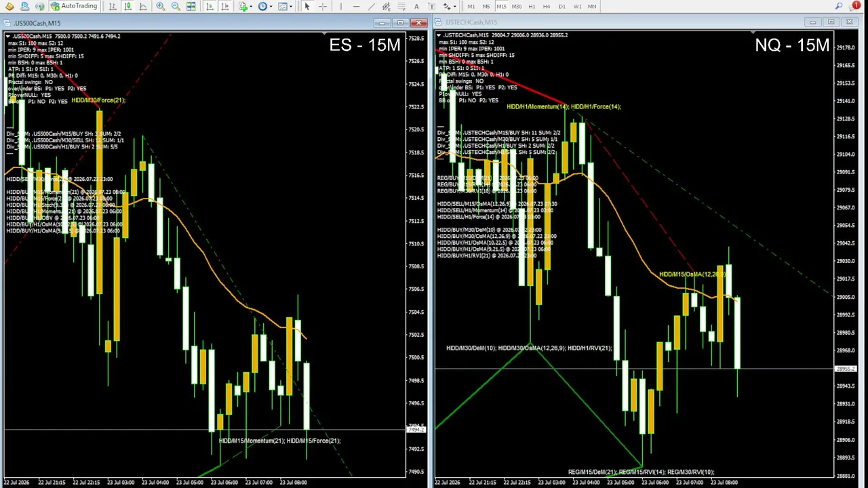Open templates dropdown arrow
Image resolution: width=868 pixels, height=488 pixels.
pos(292,6)
